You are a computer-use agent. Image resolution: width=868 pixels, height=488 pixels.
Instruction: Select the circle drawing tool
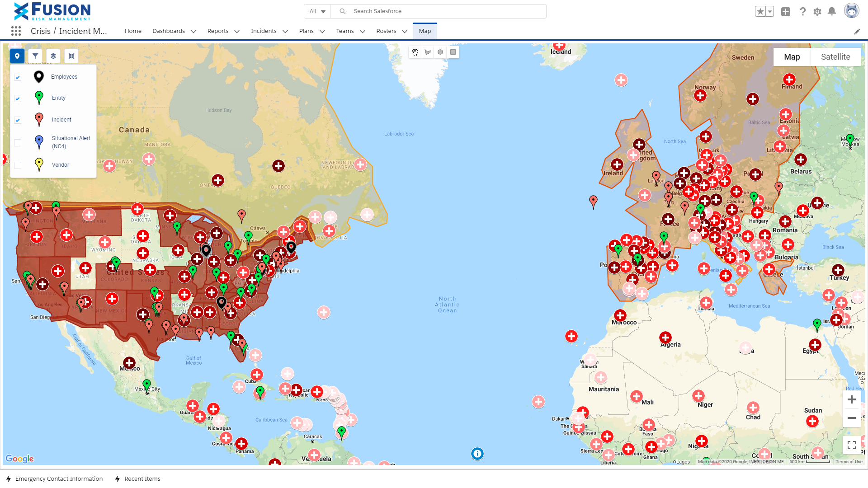(440, 52)
